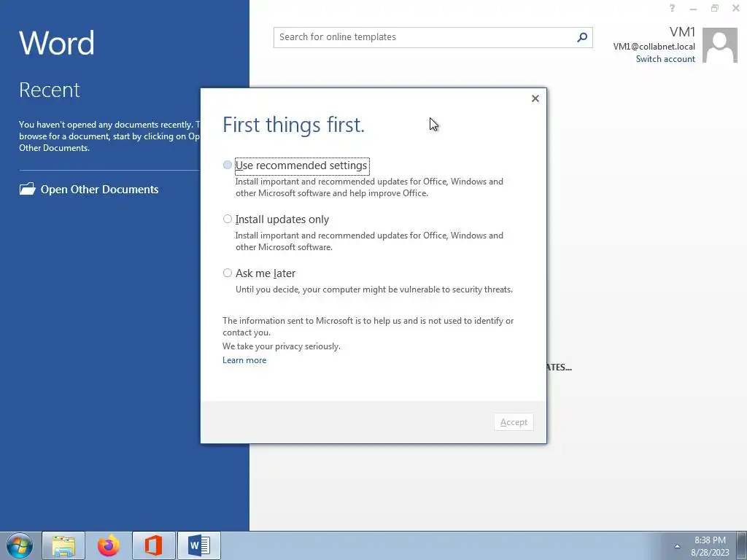Viewport: 747px width, 560px height.
Task: Click the VM1 account name text
Action: [682, 32]
